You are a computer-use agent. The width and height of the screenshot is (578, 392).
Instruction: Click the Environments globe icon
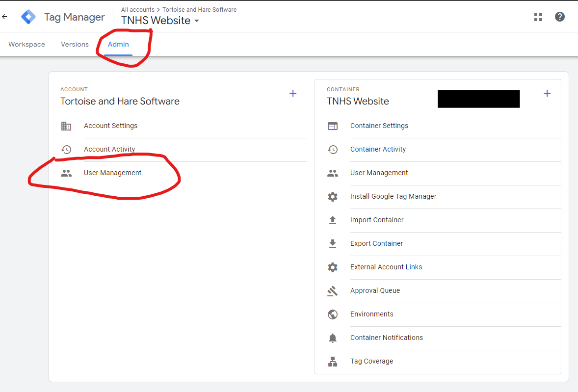[x=333, y=314]
